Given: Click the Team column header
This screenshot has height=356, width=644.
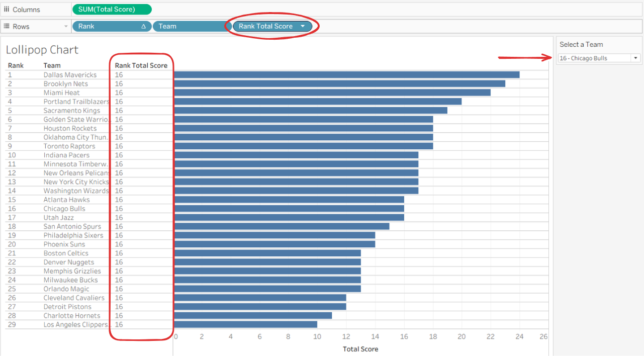Looking at the screenshot, I should coord(52,65).
